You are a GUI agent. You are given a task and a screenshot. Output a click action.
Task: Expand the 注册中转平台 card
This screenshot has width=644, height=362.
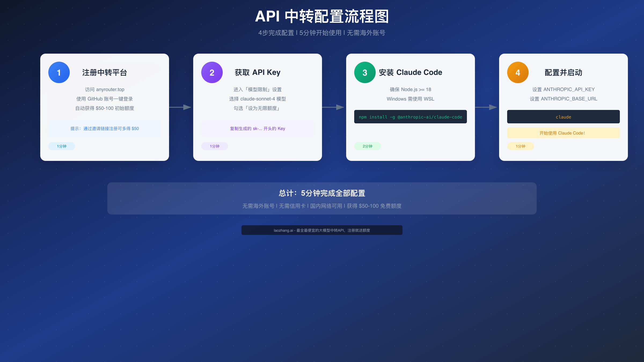click(104, 107)
